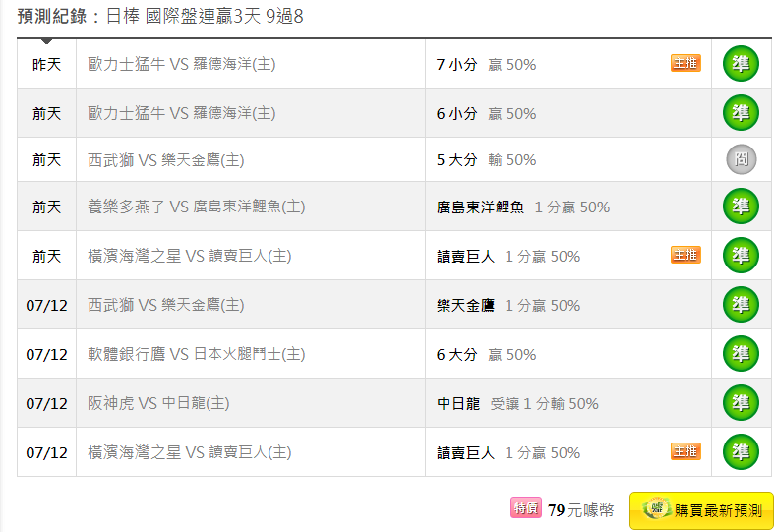Click green 準 icon for 軟體銀行鷹 match

741,354
